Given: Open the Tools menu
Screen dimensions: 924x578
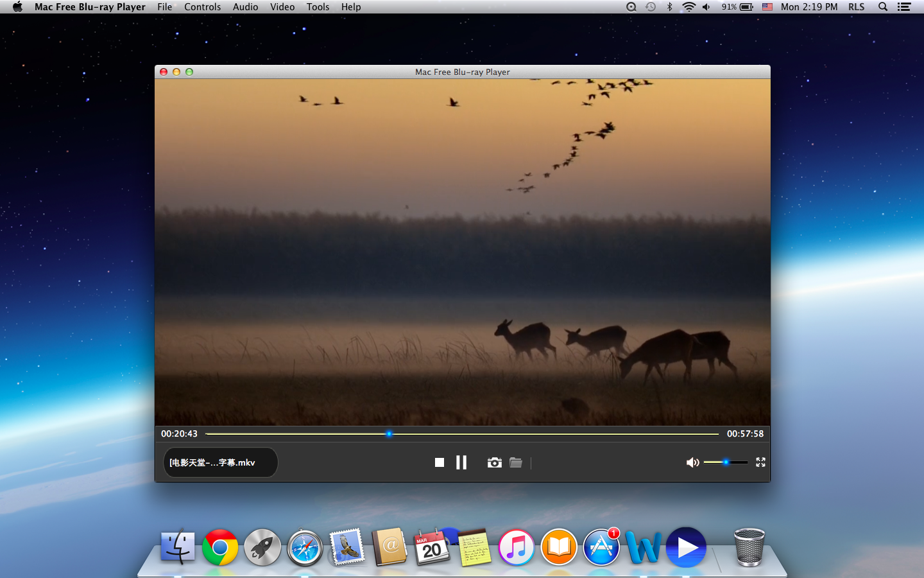Looking at the screenshot, I should click(x=318, y=7).
